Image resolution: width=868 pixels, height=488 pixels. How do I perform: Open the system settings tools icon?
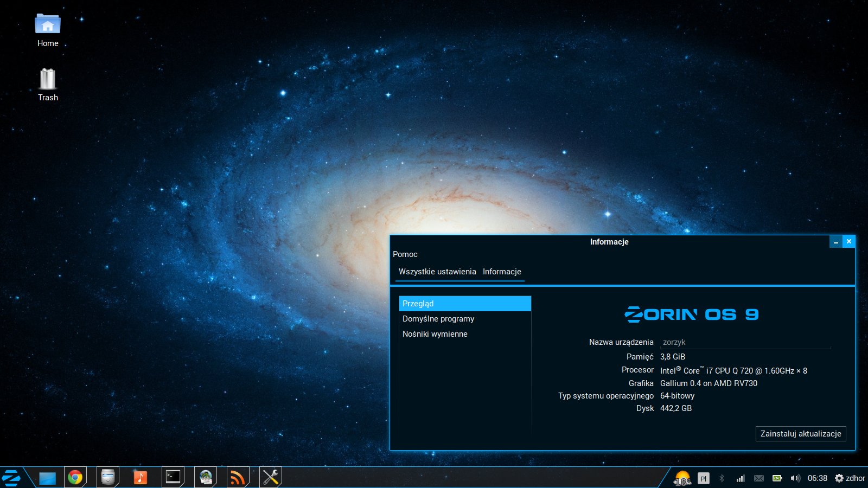tap(271, 477)
